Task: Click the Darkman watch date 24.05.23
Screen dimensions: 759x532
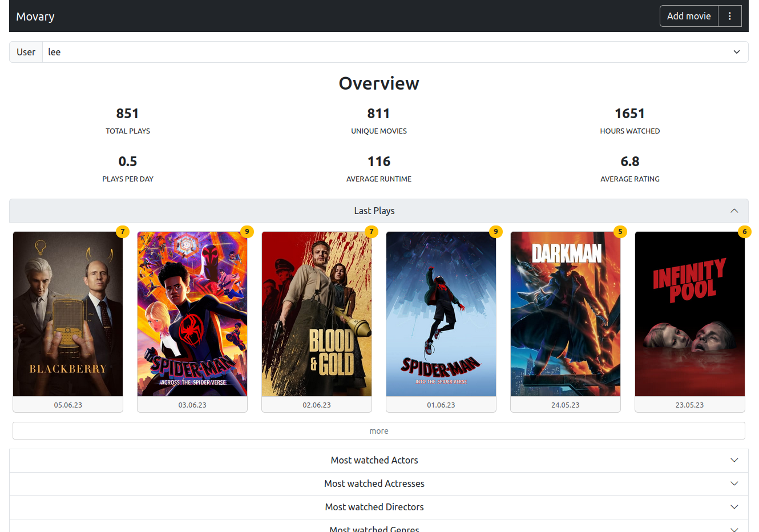Action: [565, 405]
